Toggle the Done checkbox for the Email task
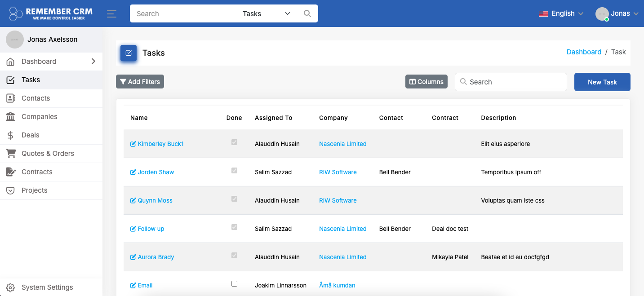The height and width of the screenshot is (296, 644). coord(234,283)
